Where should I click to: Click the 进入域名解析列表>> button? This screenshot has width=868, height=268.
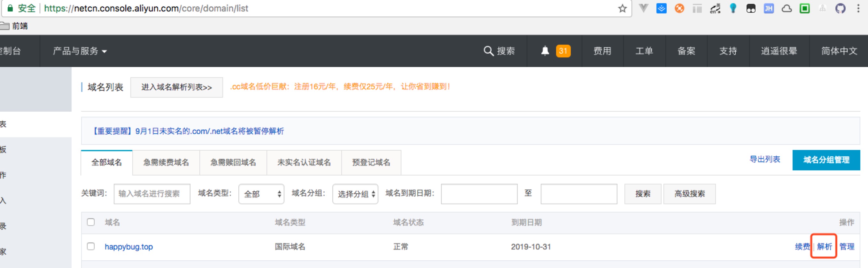point(176,87)
